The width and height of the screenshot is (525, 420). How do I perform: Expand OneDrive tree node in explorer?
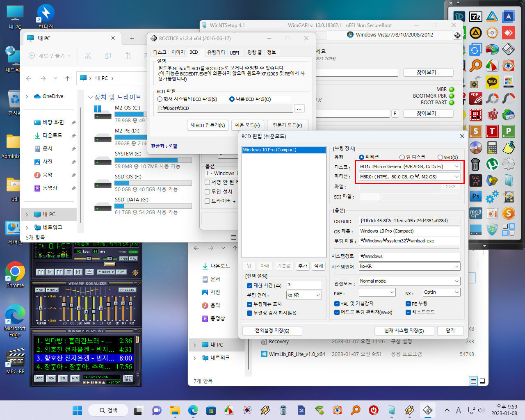point(27,96)
